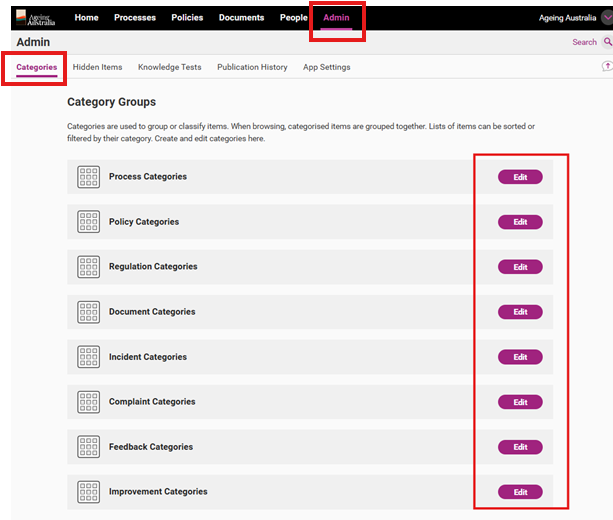
Task: Select the App Settings tab
Action: click(326, 67)
